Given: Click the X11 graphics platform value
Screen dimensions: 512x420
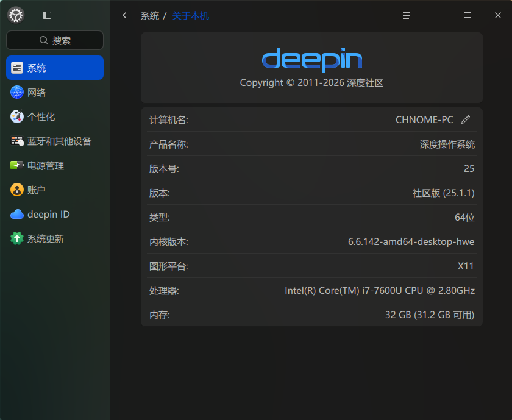Looking at the screenshot, I should [x=466, y=266].
